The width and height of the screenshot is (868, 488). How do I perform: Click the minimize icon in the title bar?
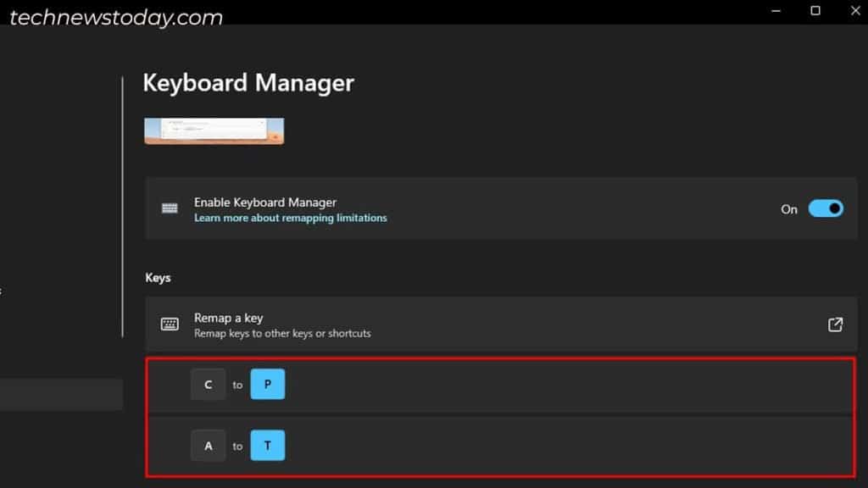(x=775, y=11)
